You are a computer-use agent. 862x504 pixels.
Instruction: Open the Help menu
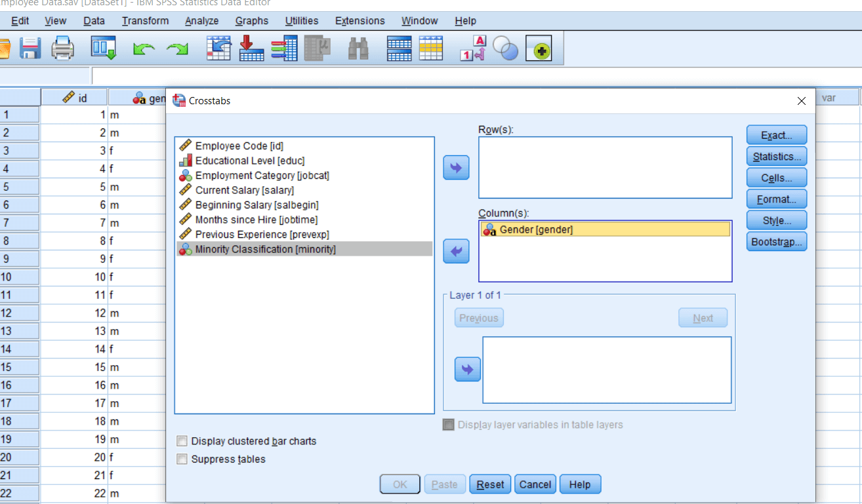pos(466,21)
